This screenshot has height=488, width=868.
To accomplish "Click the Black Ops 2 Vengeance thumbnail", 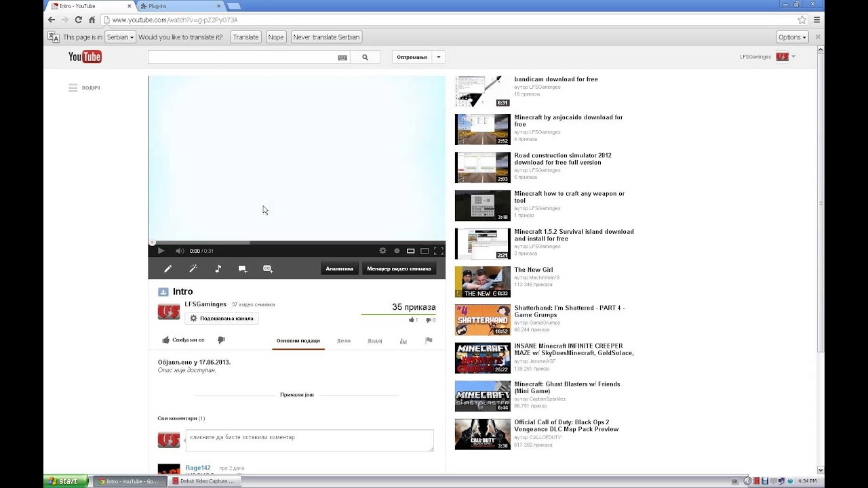I will (483, 434).
